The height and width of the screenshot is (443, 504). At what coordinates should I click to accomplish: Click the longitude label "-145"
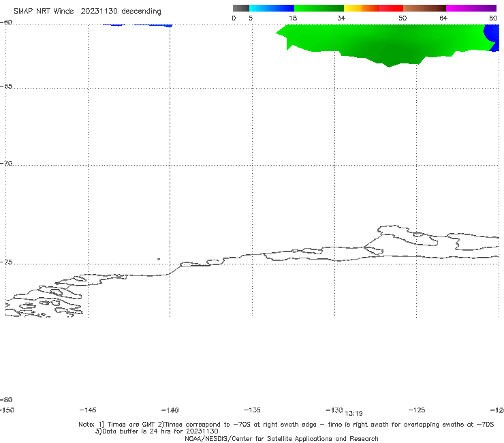point(88,410)
